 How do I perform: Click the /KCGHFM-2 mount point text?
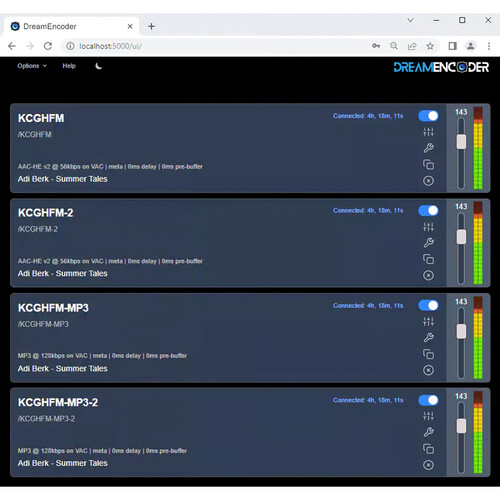pyautogui.click(x=38, y=229)
